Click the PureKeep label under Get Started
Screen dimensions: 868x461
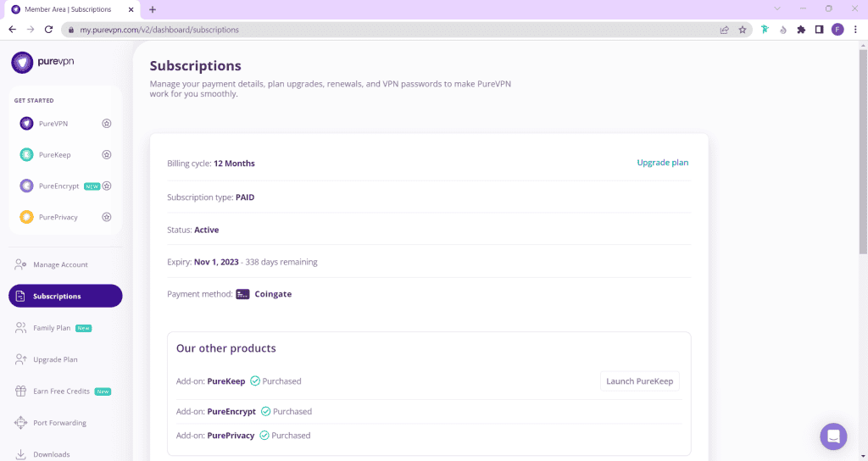(55, 155)
